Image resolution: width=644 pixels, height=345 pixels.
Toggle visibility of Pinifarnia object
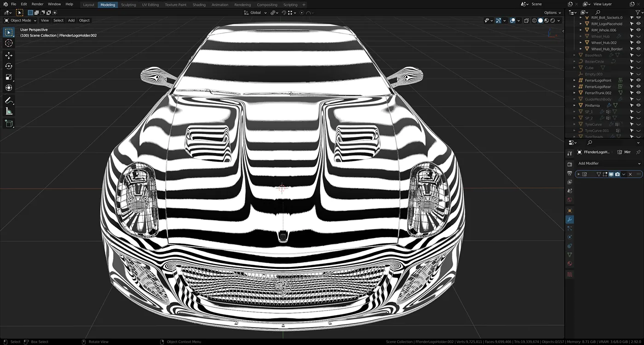[638, 105]
